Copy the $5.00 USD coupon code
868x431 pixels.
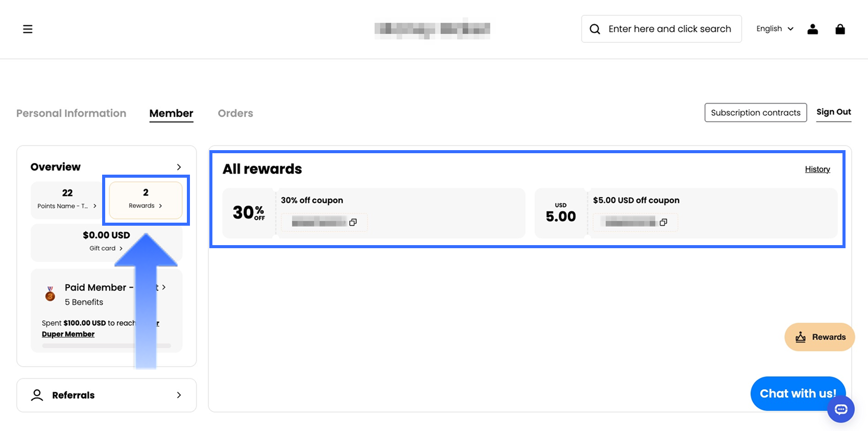[663, 222]
